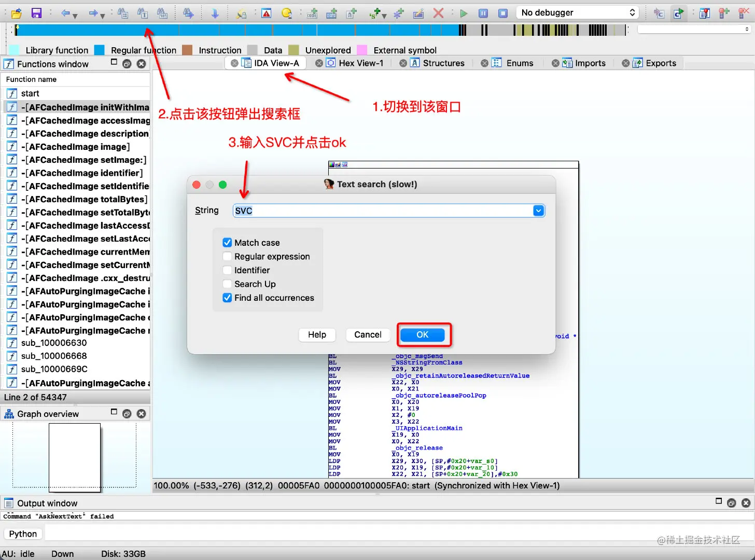755x560 pixels.
Task: Expand the String field history dropdown
Action: click(x=538, y=211)
